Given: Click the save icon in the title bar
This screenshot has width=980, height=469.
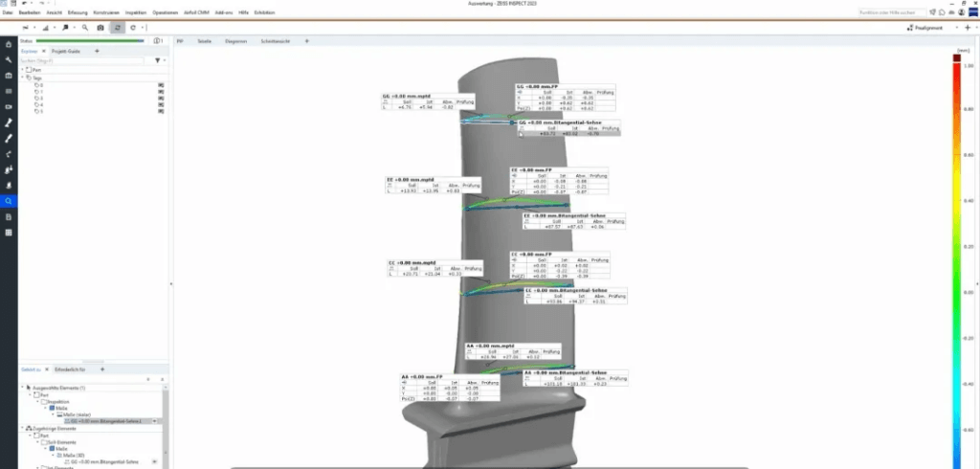Looking at the screenshot, I should (x=13, y=3).
